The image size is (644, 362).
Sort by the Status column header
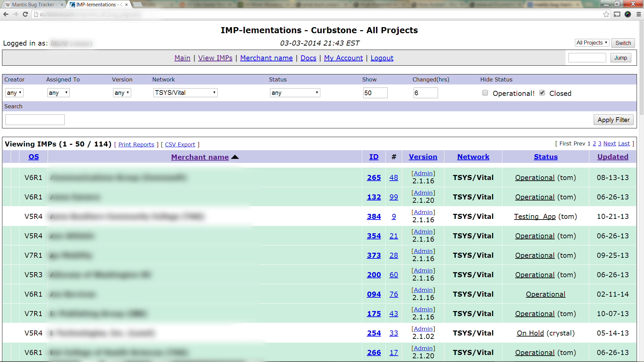pos(546,157)
